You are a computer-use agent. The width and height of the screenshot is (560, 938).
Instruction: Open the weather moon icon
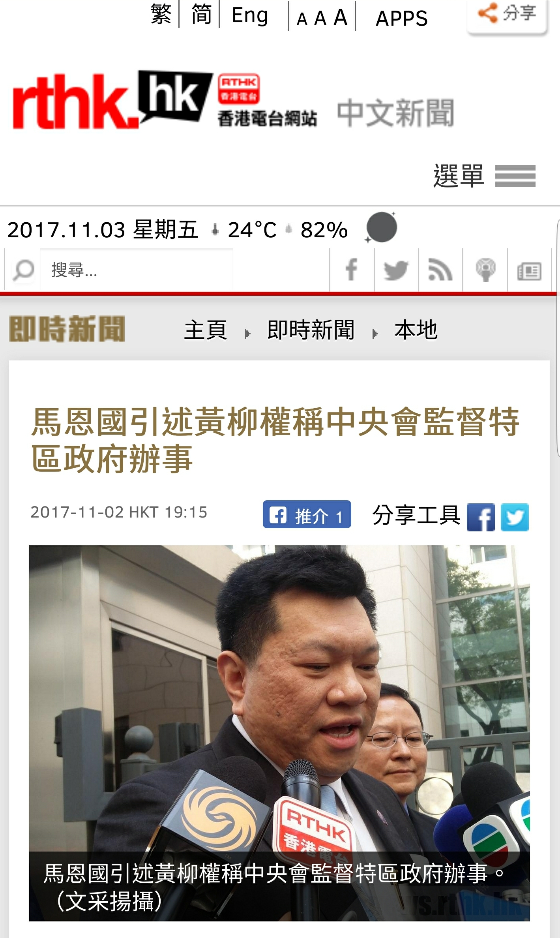click(x=381, y=227)
